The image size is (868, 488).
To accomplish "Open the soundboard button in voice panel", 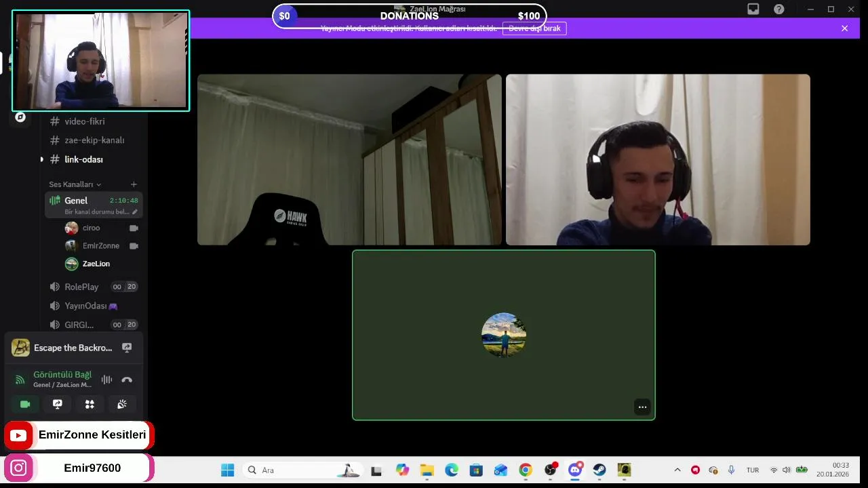I will coord(122,404).
